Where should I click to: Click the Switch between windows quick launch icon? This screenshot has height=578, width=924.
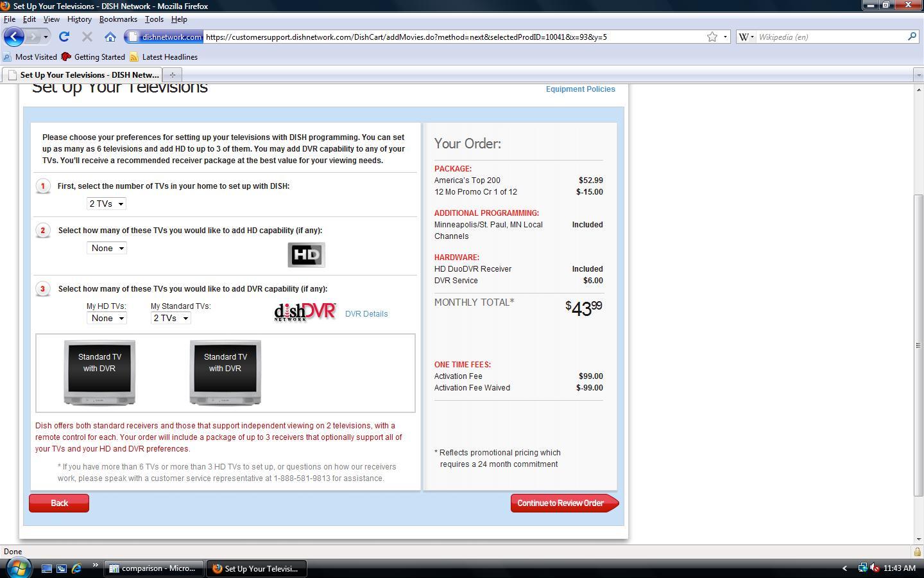tap(62, 568)
